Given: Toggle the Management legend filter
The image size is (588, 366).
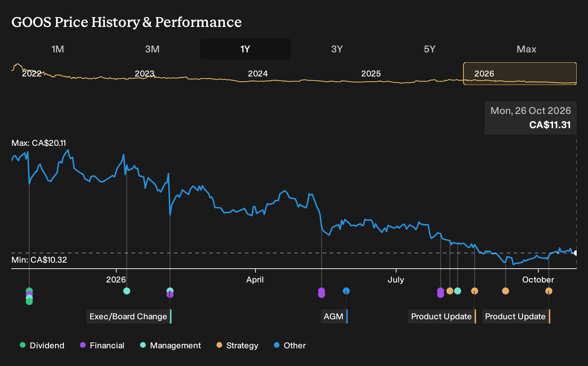Looking at the screenshot, I should coord(171,345).
